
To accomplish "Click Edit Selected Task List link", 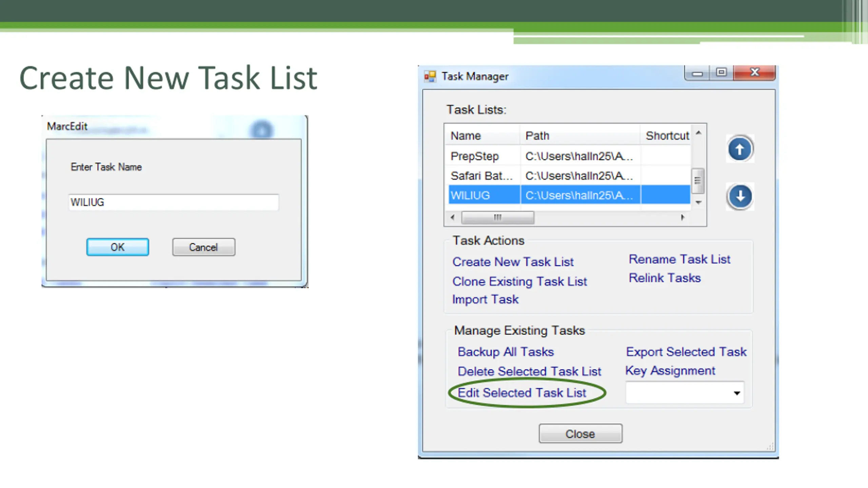I will pos(522,393).
